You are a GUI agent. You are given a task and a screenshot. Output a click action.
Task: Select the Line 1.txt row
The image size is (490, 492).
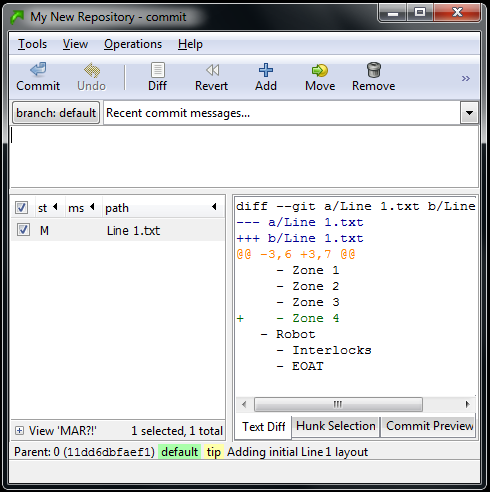(x=118, y=230)
